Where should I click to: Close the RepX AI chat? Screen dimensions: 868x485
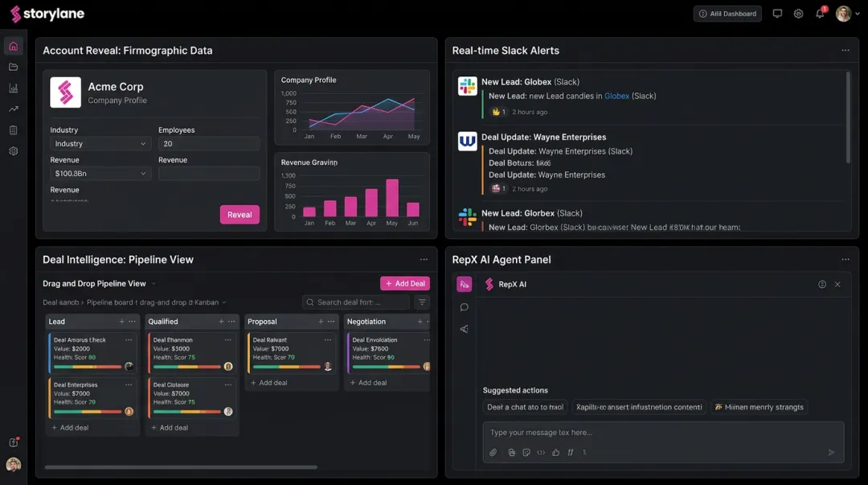pos(837,285)
